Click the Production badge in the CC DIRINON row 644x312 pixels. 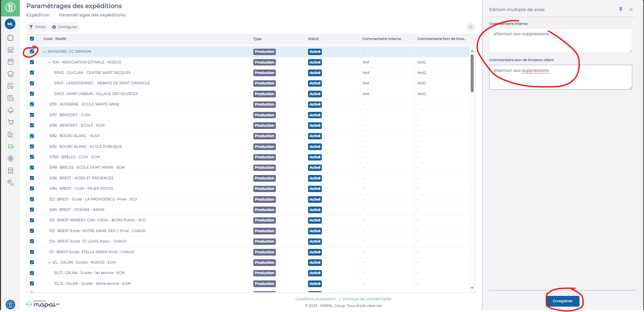tap(264, 52)
